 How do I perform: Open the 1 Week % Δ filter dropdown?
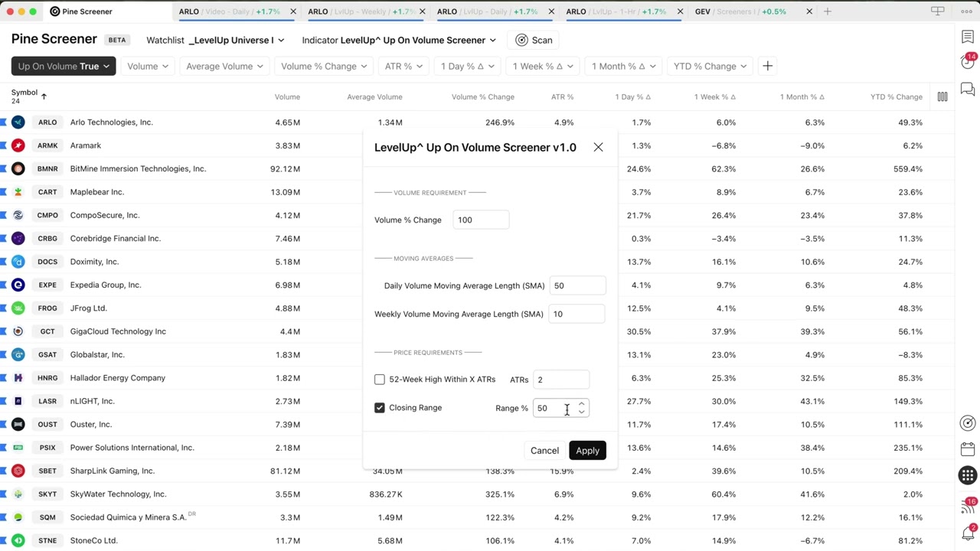point(543,66)
